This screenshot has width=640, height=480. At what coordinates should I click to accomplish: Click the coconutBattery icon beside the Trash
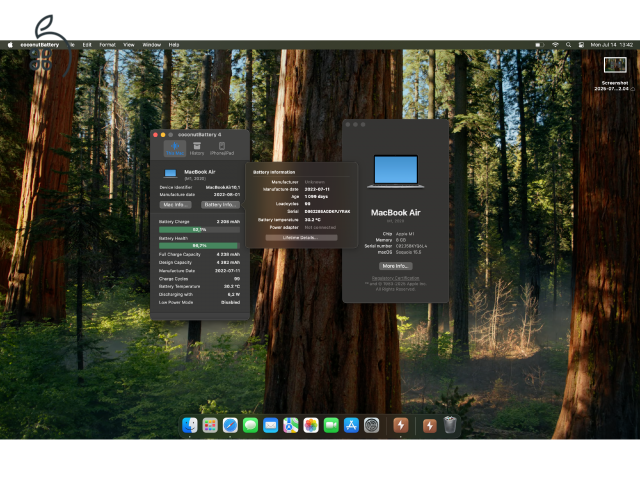(x=429, y=426)
